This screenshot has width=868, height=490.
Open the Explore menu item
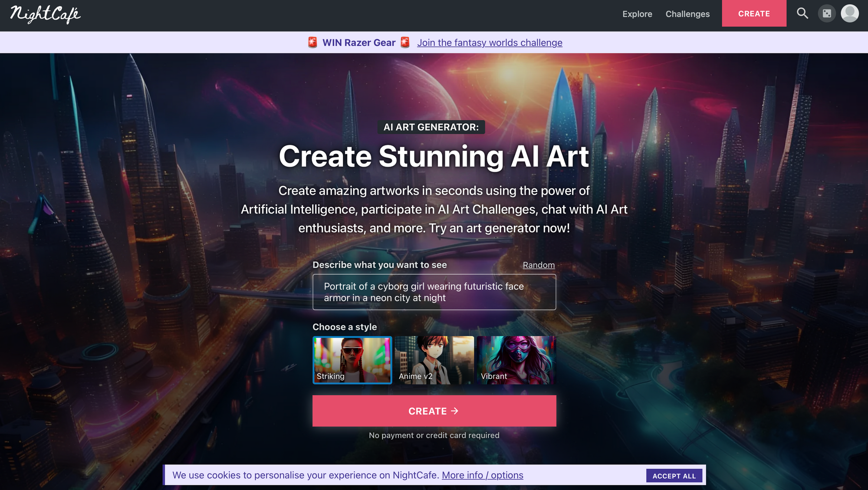point(637,14)
